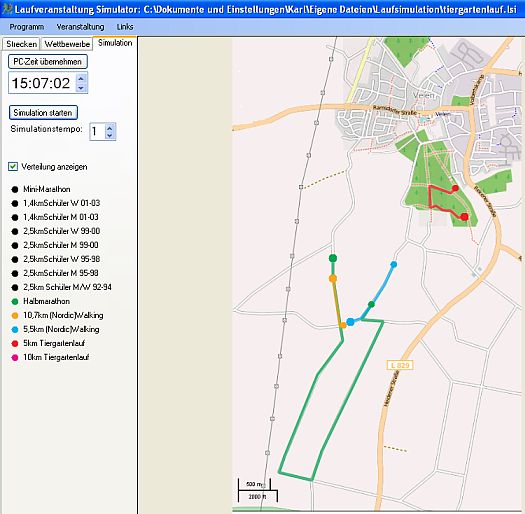Click Simulation starten button
The image size is (525, 514).
[x=43, y=113]
